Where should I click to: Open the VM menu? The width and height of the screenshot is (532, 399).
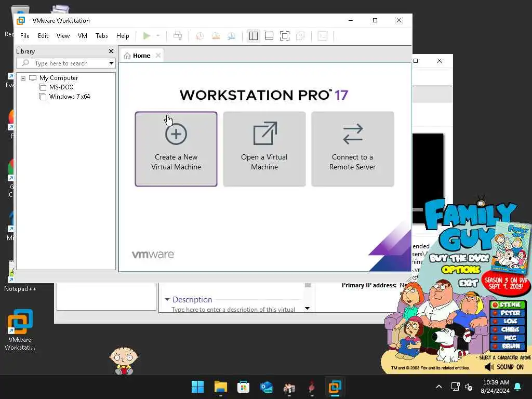click(83, 36)
